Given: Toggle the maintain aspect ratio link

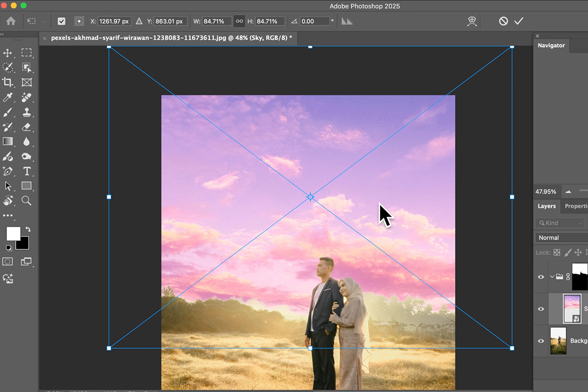Looking at the screenshot, I should (x=239, y=22).
